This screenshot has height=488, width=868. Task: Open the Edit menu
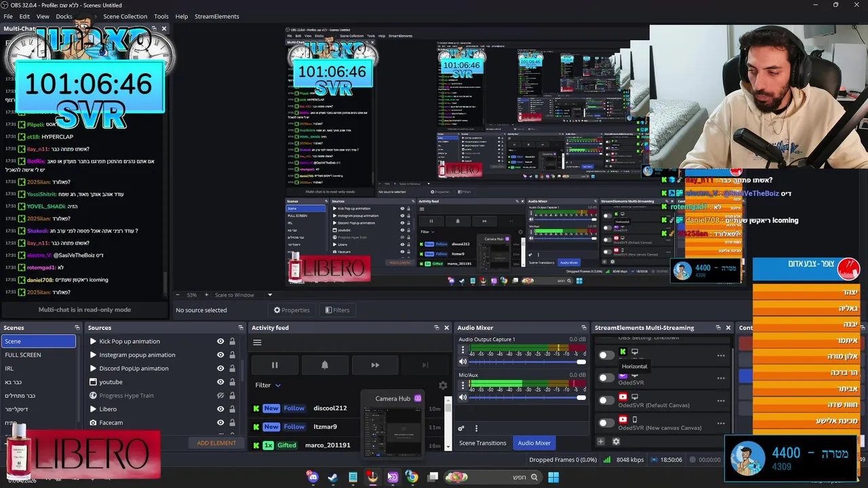click(x=24, y=16)
